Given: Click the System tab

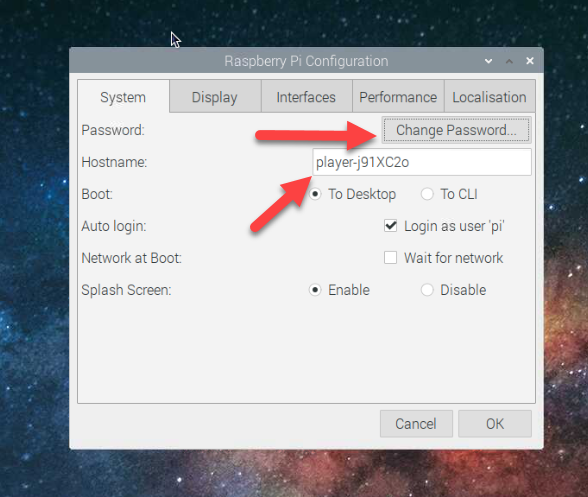Looking at the screenshot, I should (123, 97).
